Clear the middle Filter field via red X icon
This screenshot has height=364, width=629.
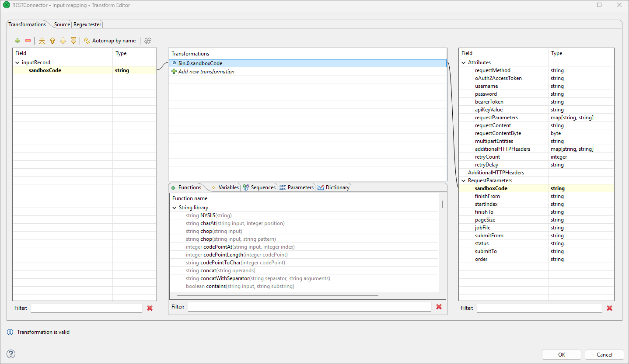[x=439, y=307]
